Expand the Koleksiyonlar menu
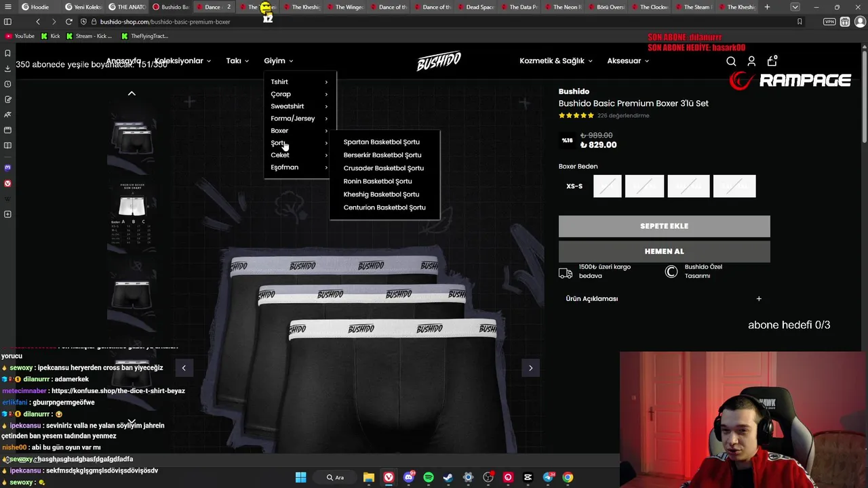The width and height of the screenshot is (868, 488). point(183,61)
